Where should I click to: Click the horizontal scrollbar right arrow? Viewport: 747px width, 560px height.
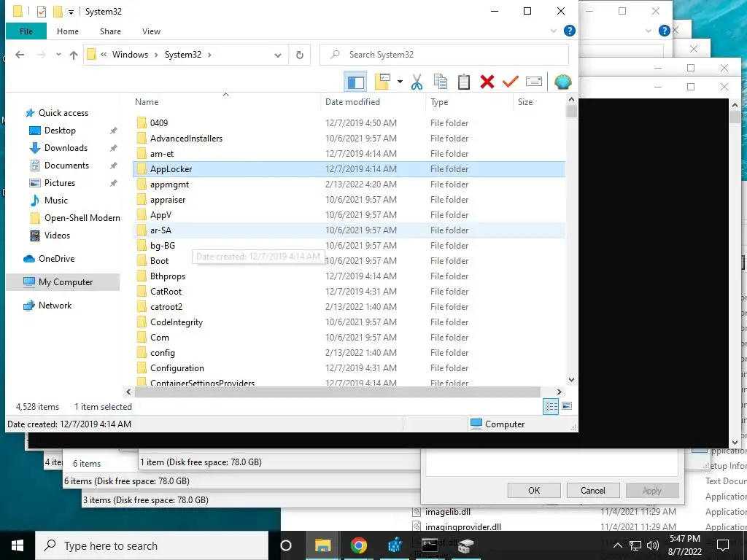(x=560, y=392)
